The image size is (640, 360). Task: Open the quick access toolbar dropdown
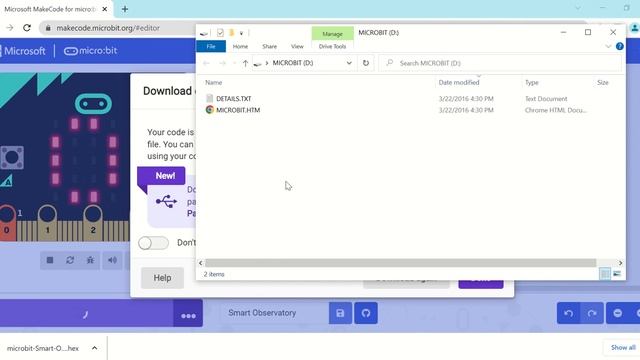[x=241, y=33]
